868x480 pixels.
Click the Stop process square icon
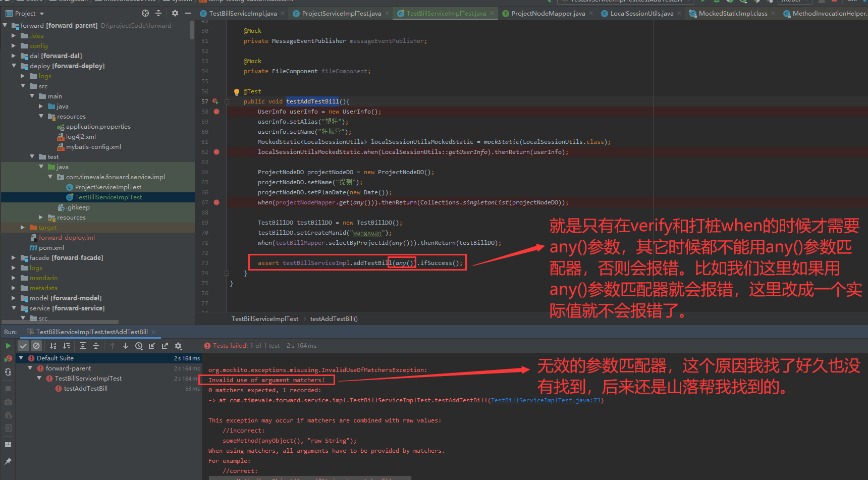(x=8, y=389)
